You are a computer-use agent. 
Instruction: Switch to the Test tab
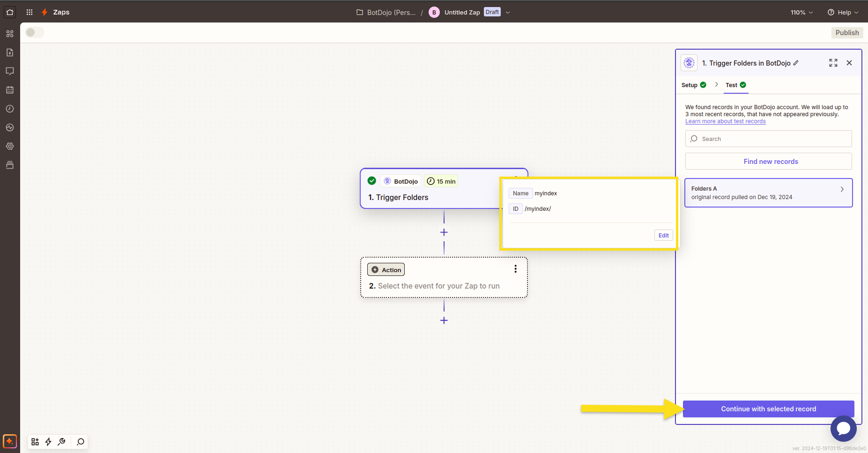point(736,85)
